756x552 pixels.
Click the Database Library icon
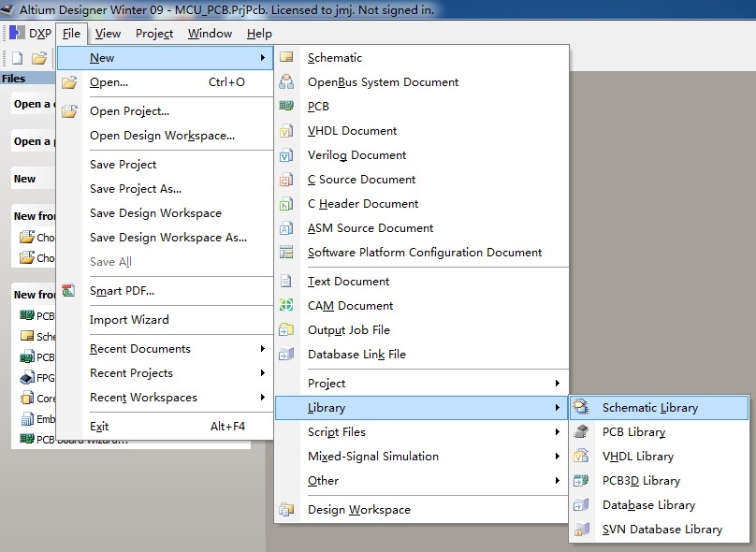tap(581, 505)
